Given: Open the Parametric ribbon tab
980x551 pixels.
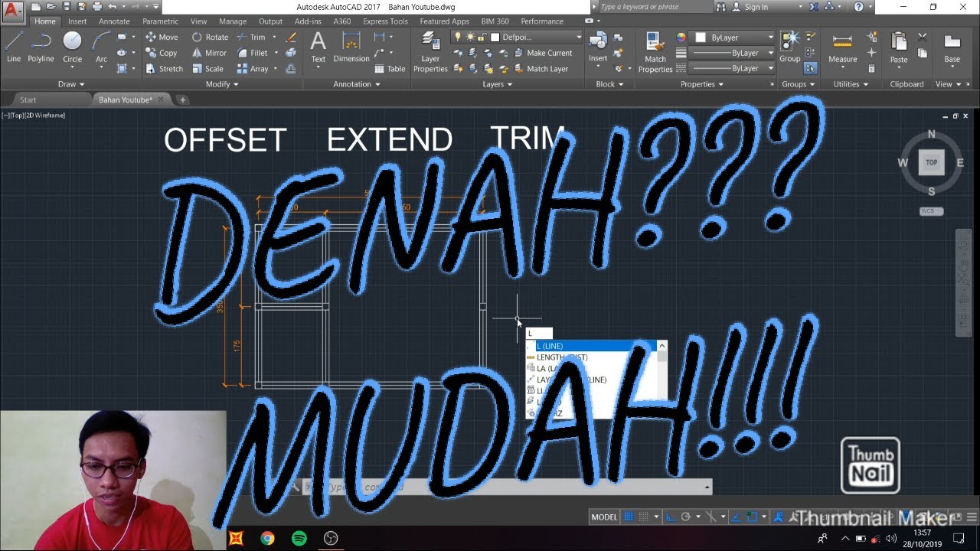Looking at the screenshot, I should tap(160, 21).
